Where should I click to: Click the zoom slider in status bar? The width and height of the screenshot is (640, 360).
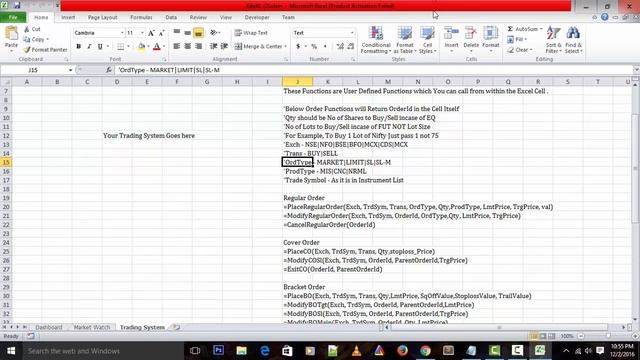coord(608,336)
